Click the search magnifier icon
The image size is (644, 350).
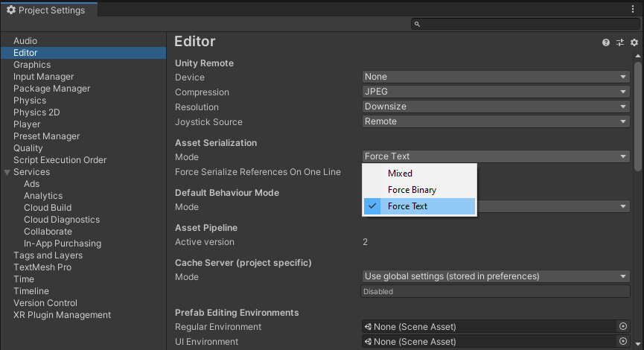tap(418, 25)
